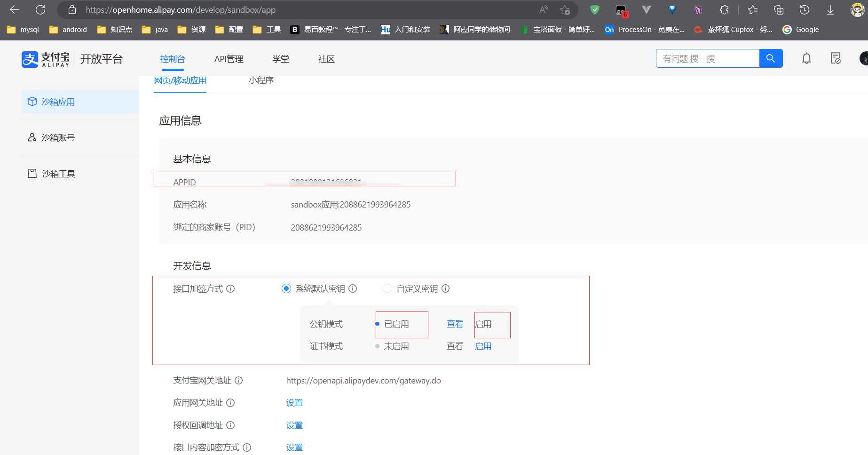
Task: Open the 配置 bookmark folder
Action: pyautogui.click(x=229, y=30)
